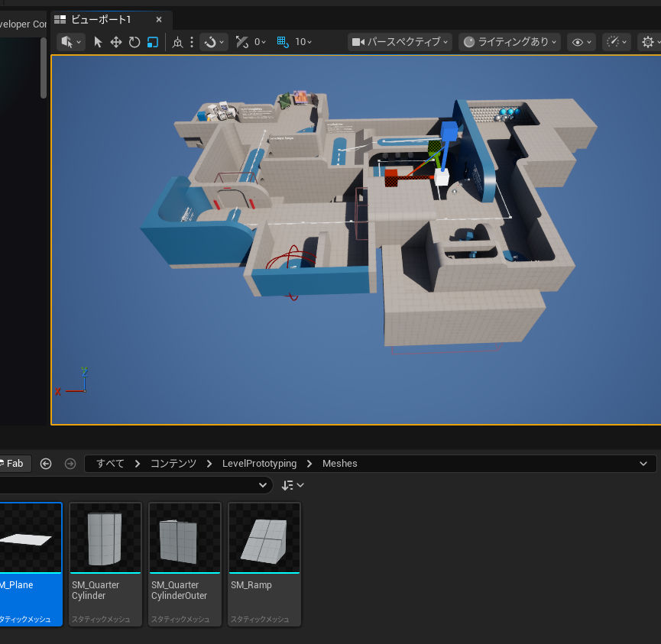Activate the Scale tool
661x644 pixels.
pyautogui.click(x=153, y=42)
